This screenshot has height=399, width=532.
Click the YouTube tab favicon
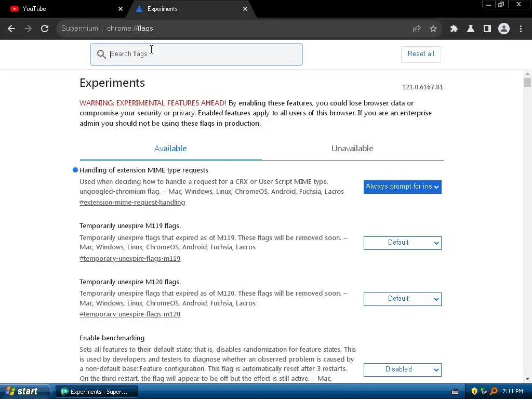click(x=14, y=9)
